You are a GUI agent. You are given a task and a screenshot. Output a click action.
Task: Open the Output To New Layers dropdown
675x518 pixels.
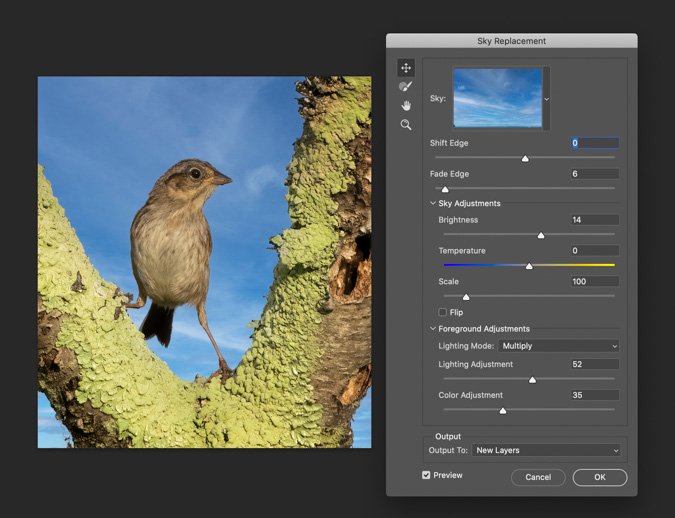[x=546, y=450]
